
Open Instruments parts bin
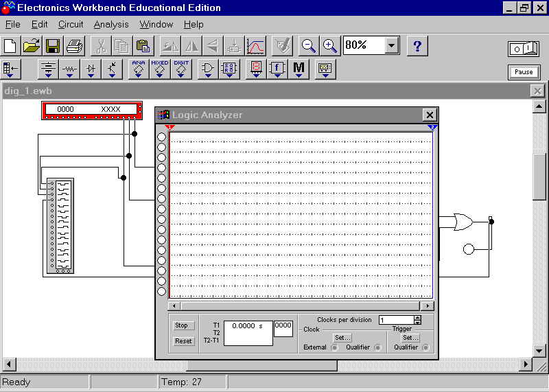click(x=325, y=69)
